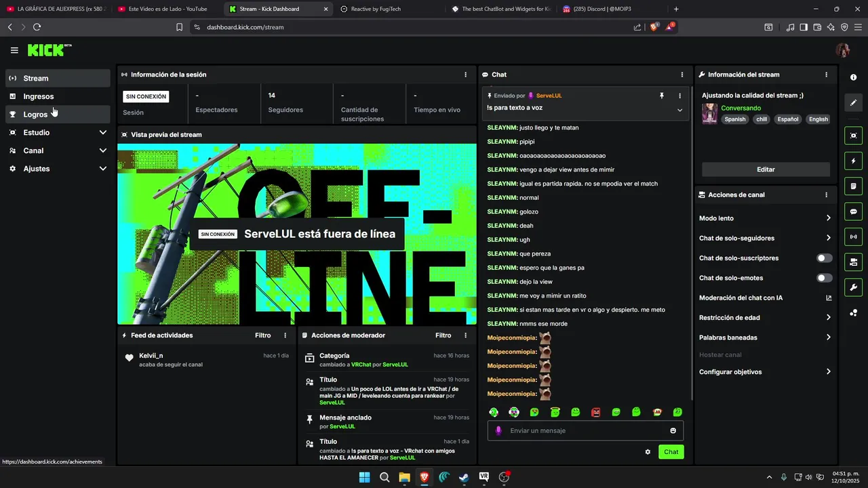Click the Brave shields icon in the address bar
Screen dimensions: 868x488
click(654, 27)
